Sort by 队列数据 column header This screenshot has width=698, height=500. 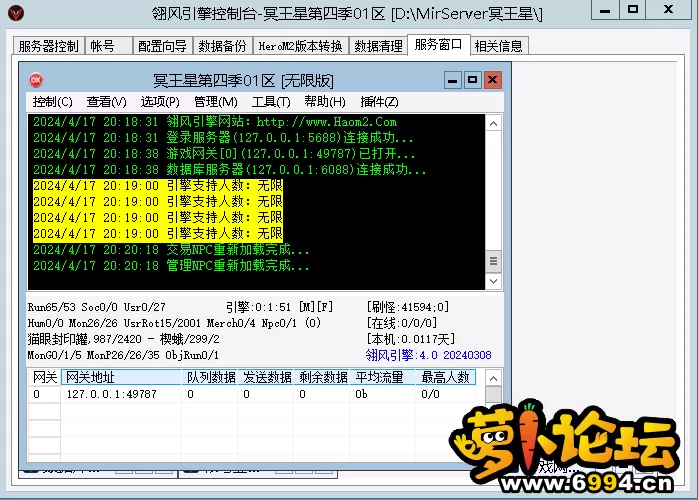(210, 378)
